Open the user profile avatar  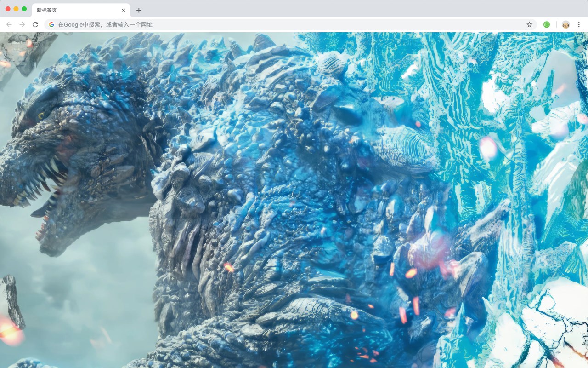[565, 24]
